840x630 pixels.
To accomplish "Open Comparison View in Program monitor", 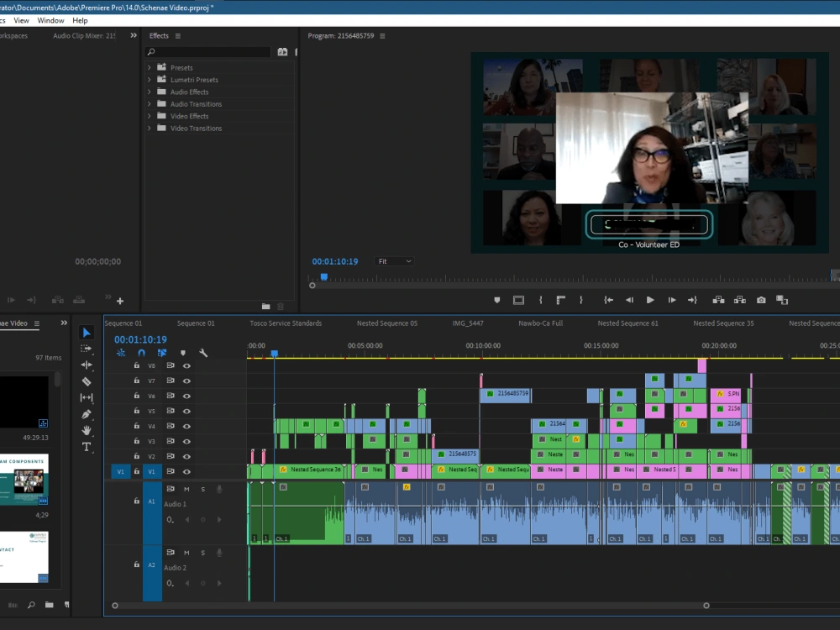I will pos(782,300).
